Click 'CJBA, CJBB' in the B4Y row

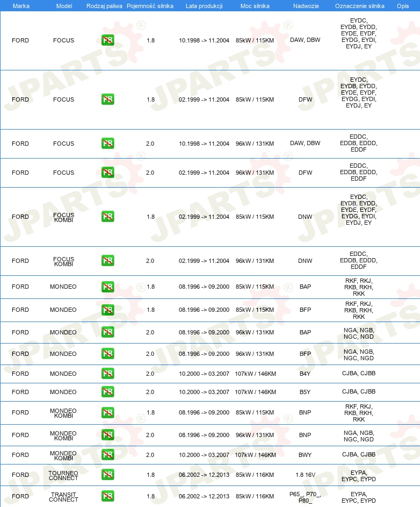pyautogui.click(x=359, y=373)
